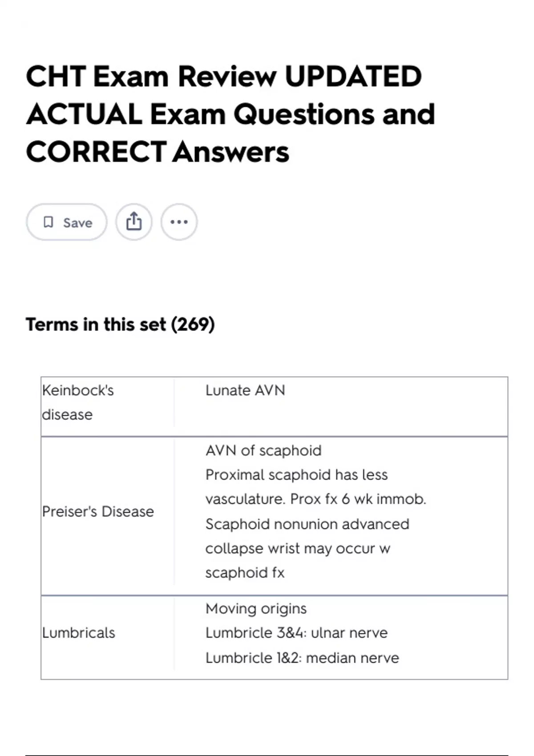Click the 'AVN of scaphoid' definition line

[263, 450]
